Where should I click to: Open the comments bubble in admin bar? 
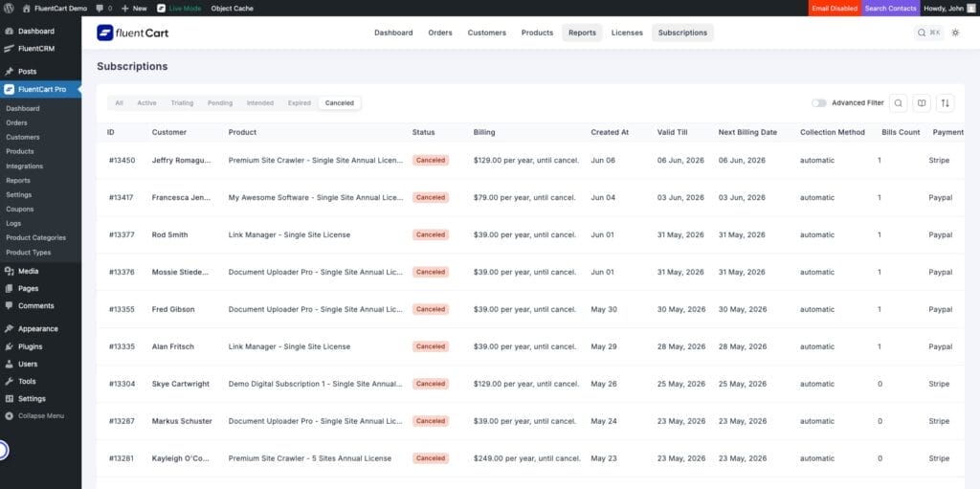pyautogui.click(x=104, y=8)
